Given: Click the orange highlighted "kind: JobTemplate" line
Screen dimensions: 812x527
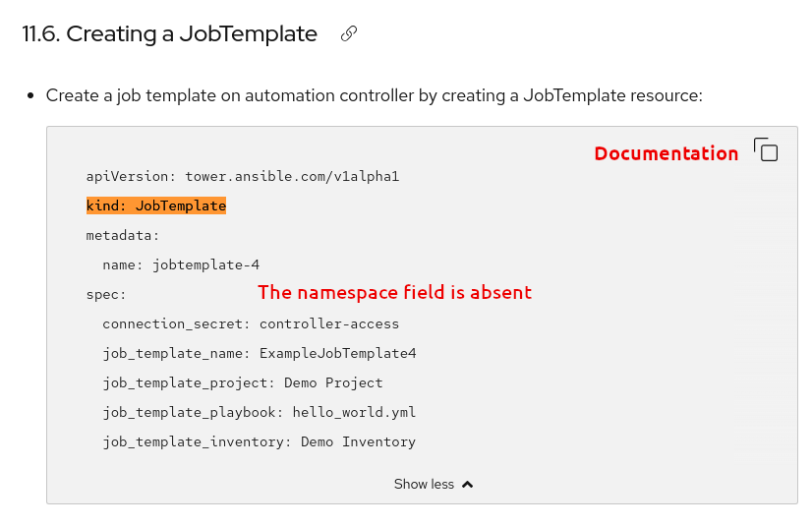Looking at the screenshot, I should [x=156, y=206].
